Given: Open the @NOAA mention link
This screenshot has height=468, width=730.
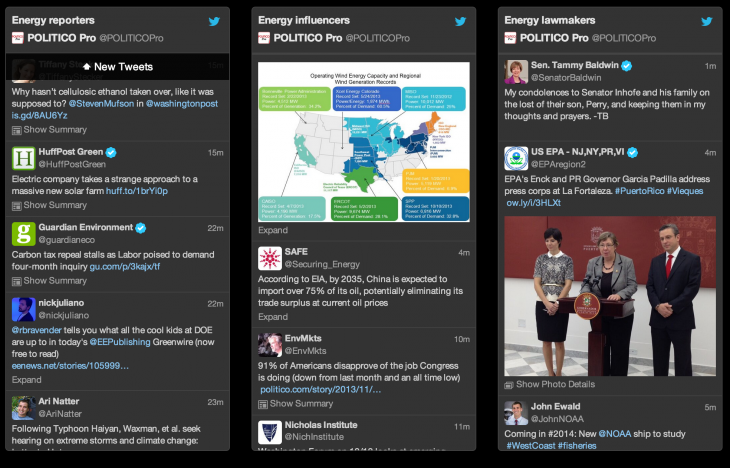Looking at the screenshot, I should click(615, 434).
